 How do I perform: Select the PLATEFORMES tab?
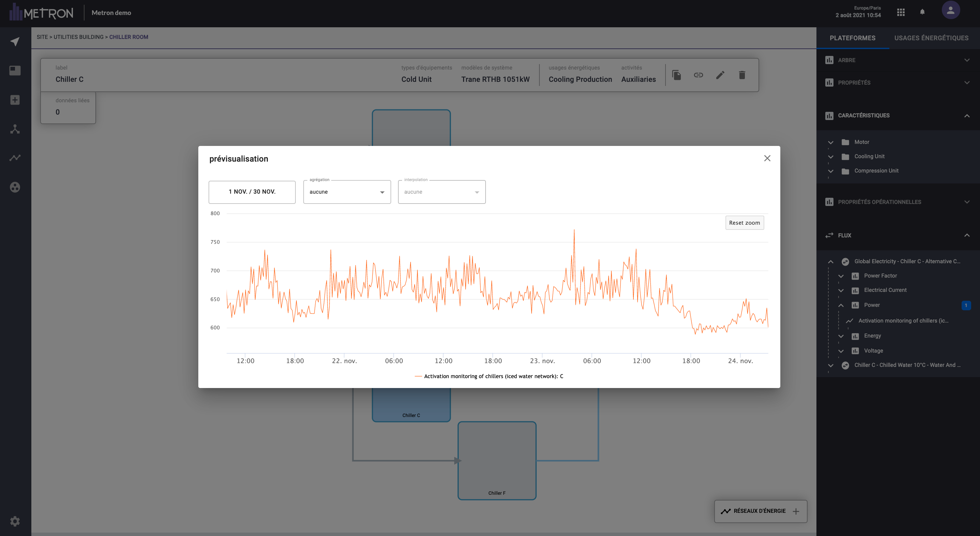[852, 38]
